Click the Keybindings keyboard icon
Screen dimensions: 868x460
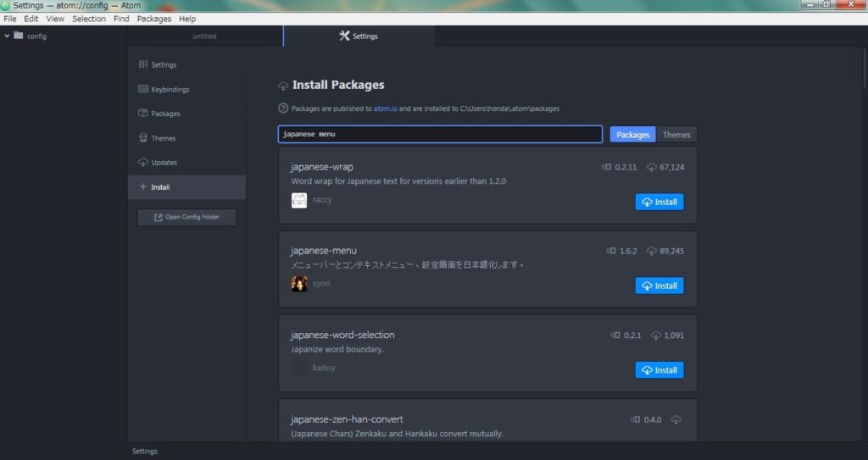pyautogui.click(x=142, y=89)
